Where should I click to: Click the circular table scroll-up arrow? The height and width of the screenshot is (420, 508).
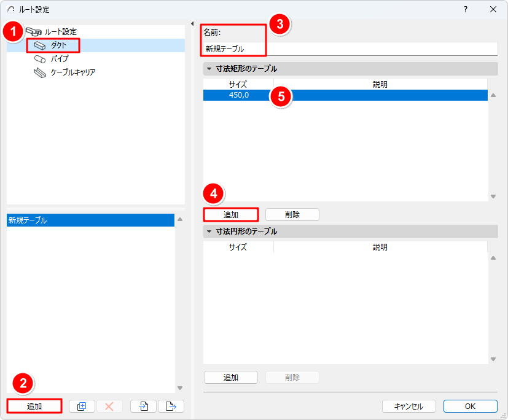pos(493,258)
